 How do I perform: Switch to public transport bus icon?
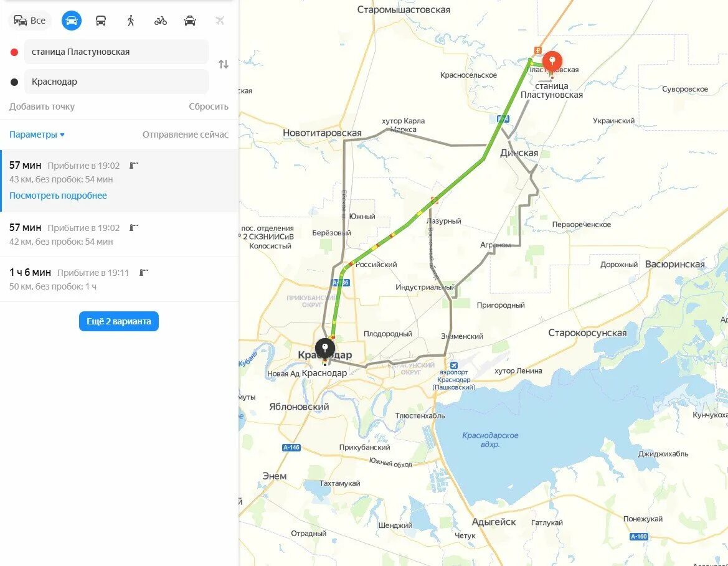click(x=101, y=21)
